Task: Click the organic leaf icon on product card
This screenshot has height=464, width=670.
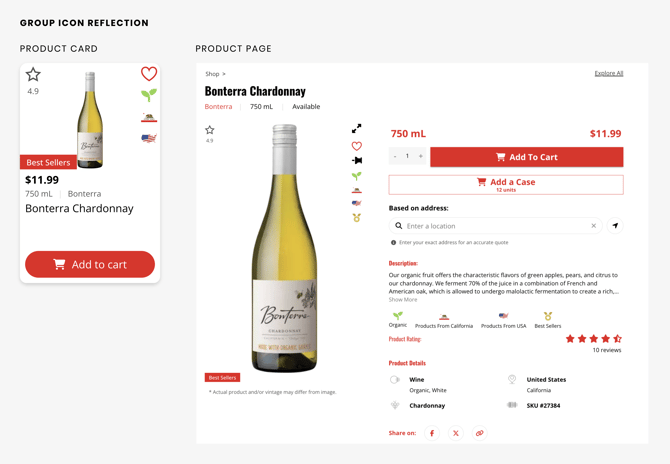Action: (149, 95)
